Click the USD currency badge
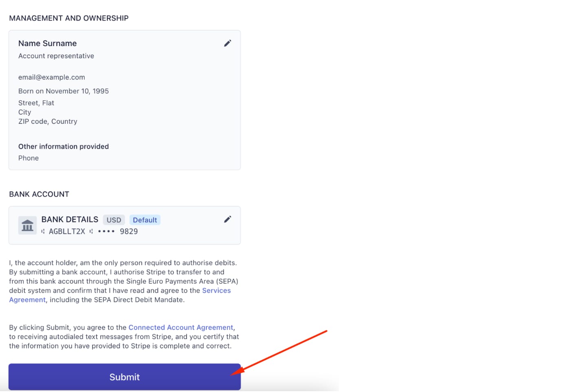Viewport: 588px width, 392px height. [114, 220]
